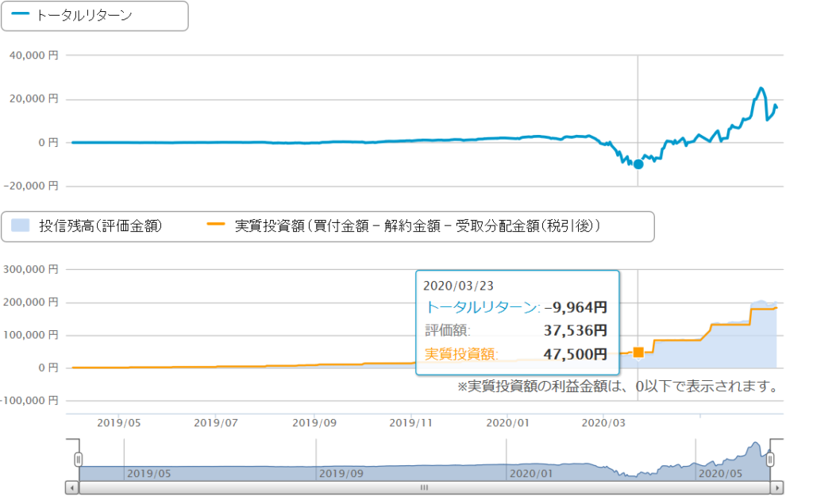Click the 2020/03/23 date in tooltip
Viewport: 813px width, 504px height.
(x=458, y=286)
